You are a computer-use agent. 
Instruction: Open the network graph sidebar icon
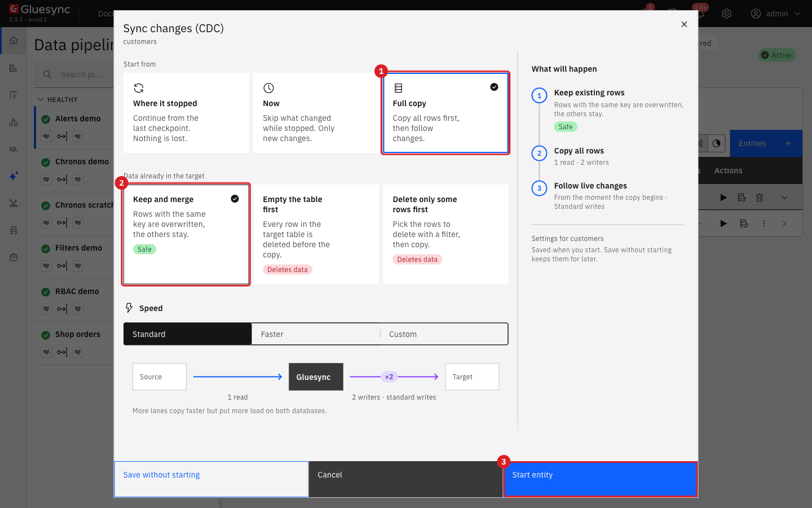(14, 203)
